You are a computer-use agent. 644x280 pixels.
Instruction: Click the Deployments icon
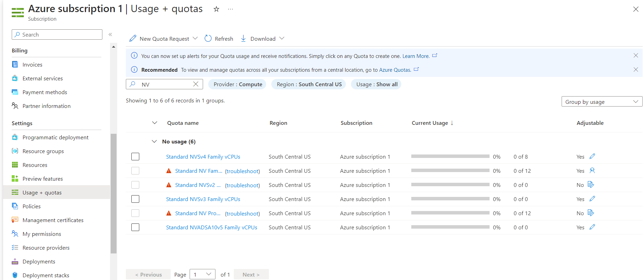coord(15,261)
